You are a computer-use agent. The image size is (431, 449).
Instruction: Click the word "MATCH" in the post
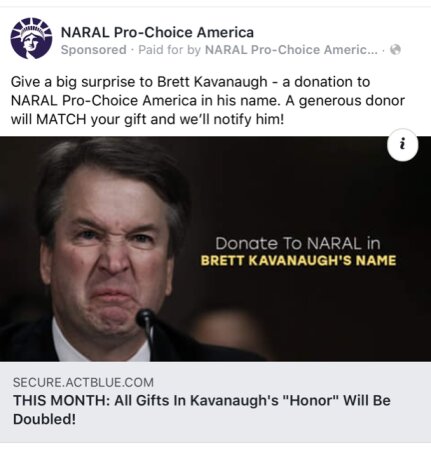click(61, 119)
